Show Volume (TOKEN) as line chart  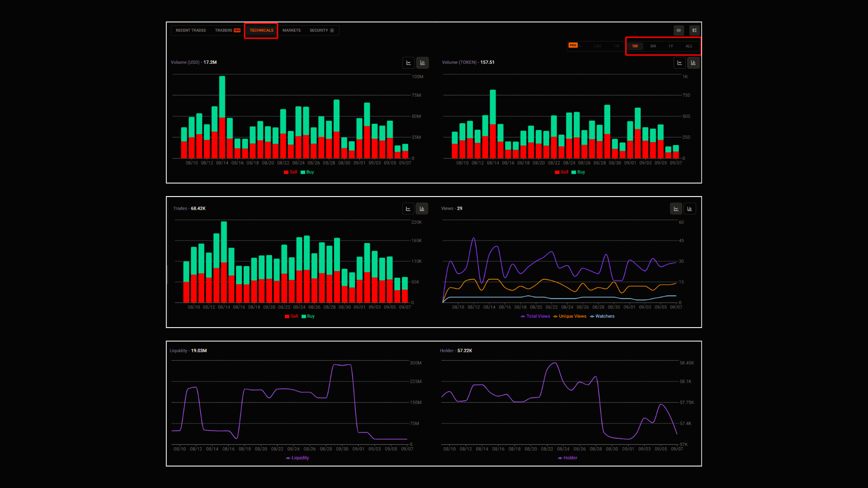click(x=679, y=63)
